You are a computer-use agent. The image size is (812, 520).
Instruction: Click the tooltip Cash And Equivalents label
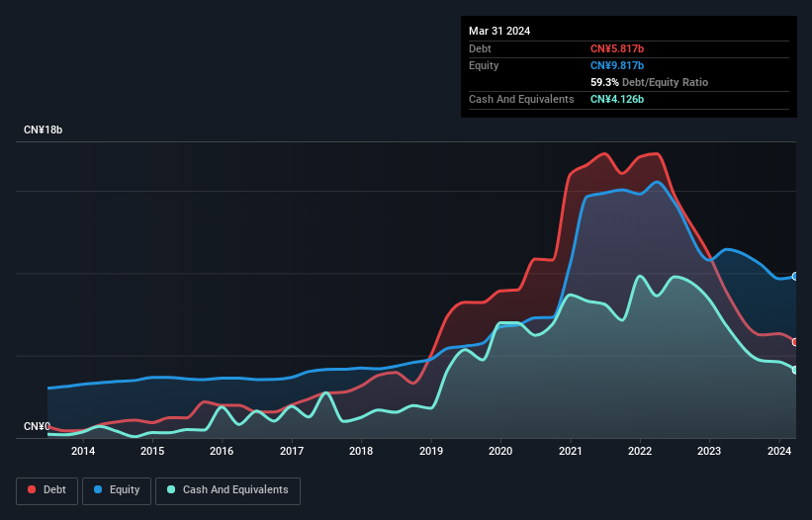point(521,99)
